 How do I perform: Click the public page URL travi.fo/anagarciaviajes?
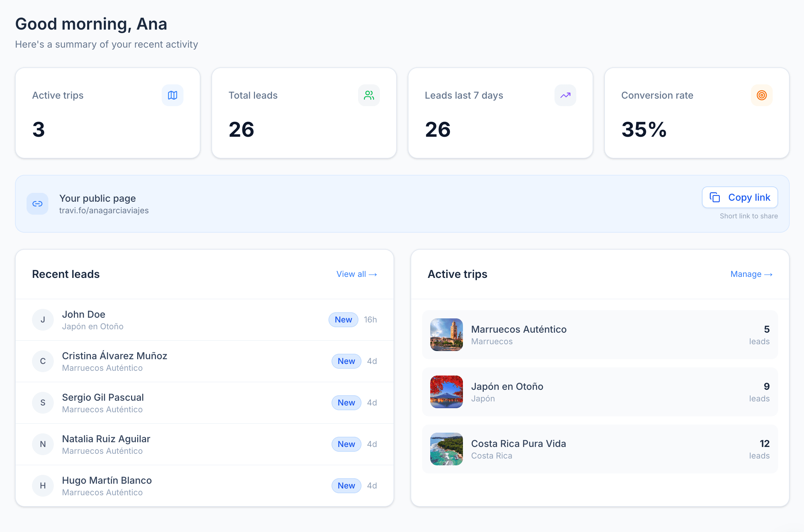coord(104,210)
